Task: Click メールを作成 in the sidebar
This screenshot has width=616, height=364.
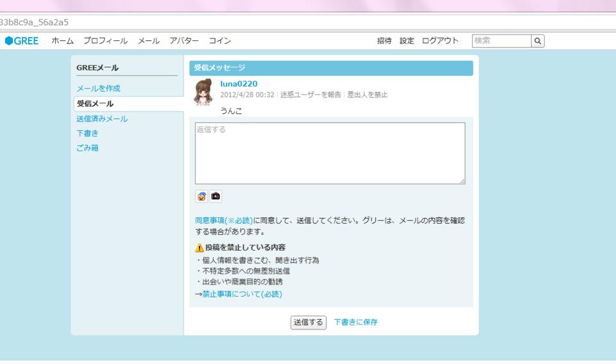Action: [98, 88]
